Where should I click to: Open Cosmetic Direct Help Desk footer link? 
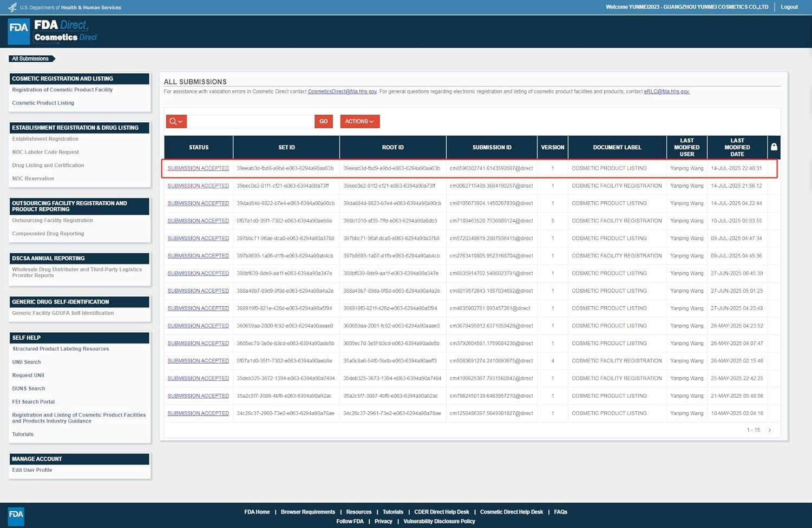(511, 512)
